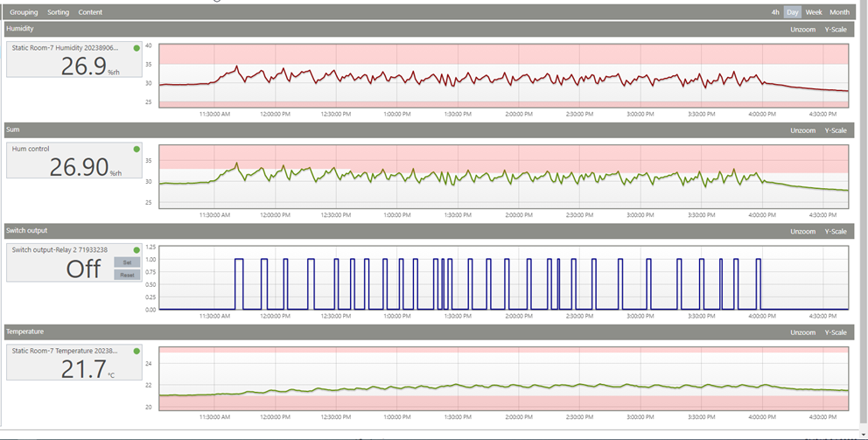Image resolution: width=868 pixels, height=440 pixels.
Task: Click the green status dot on Humidity sensor
Action: (x=136, y=48)
